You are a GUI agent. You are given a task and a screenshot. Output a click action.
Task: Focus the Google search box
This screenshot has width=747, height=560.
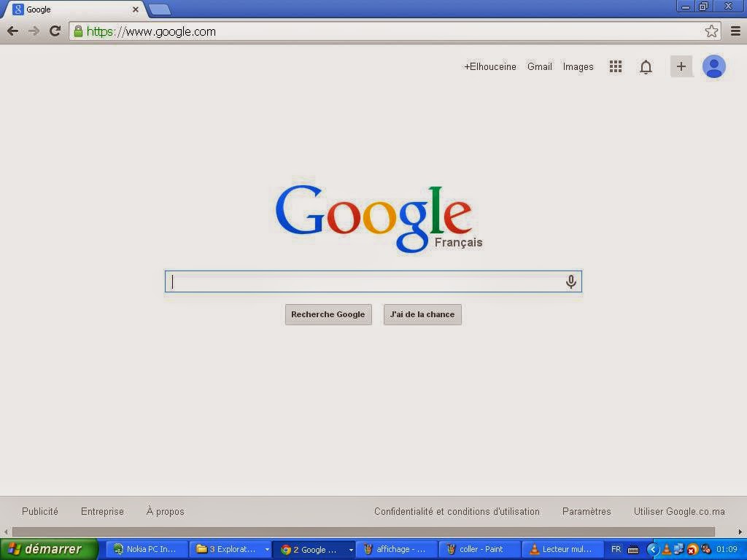click(x=373, y=281)
